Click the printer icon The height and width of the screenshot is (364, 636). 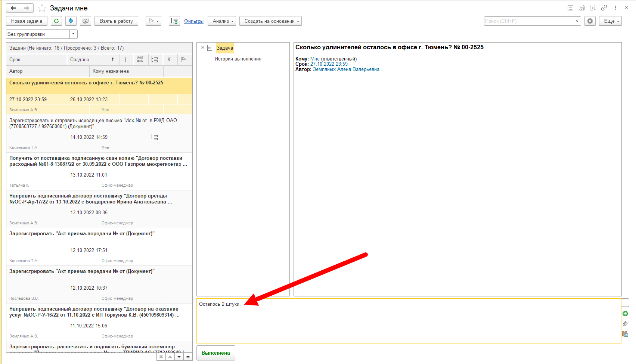click(581, 8)
